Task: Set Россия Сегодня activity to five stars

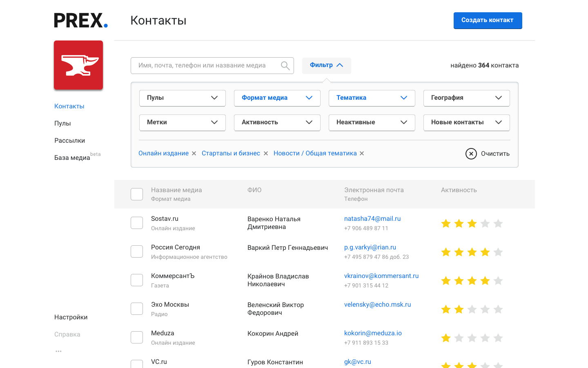Action: [498, 252]
